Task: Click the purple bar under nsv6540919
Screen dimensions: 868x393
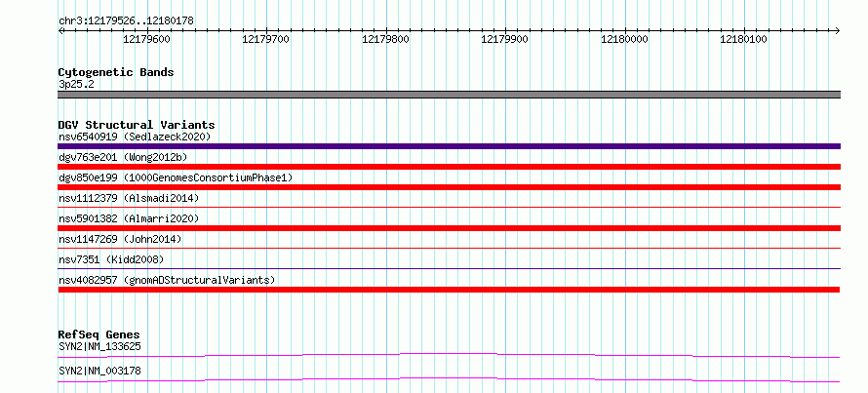Action: click(450, 146)
